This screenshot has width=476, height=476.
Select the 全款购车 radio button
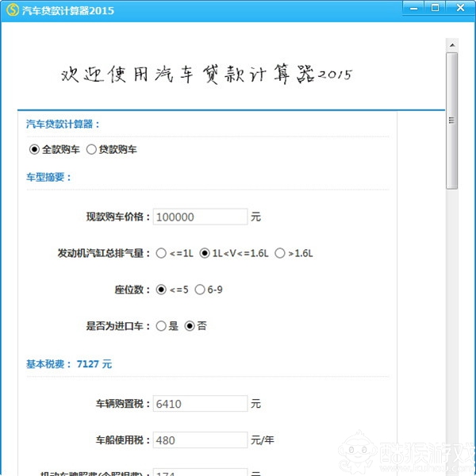(x=34, y=149)
